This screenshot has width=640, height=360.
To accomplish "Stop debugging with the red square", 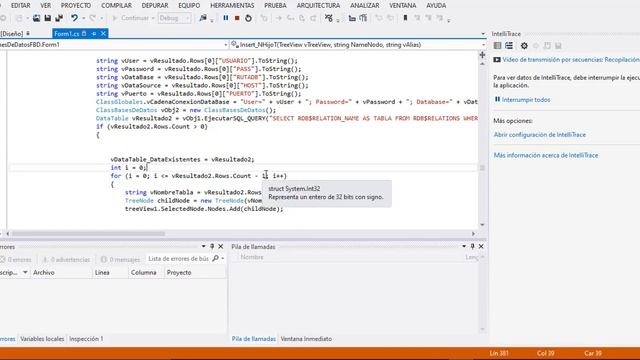I will click(237, 18).
